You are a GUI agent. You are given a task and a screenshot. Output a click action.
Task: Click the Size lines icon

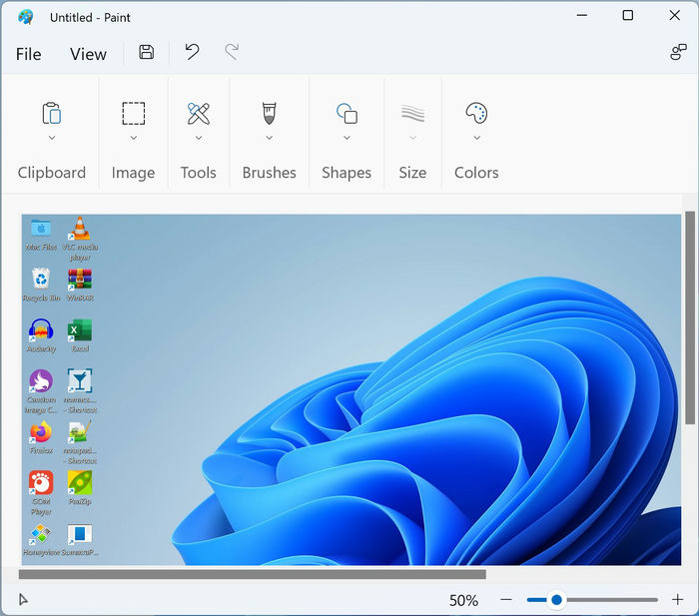[412, 113]
